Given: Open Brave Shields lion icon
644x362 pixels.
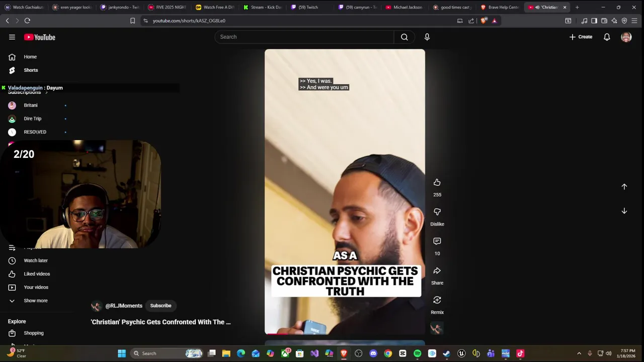Looking at the screenshot, I should pyautogui.click(x=484, y=21).
